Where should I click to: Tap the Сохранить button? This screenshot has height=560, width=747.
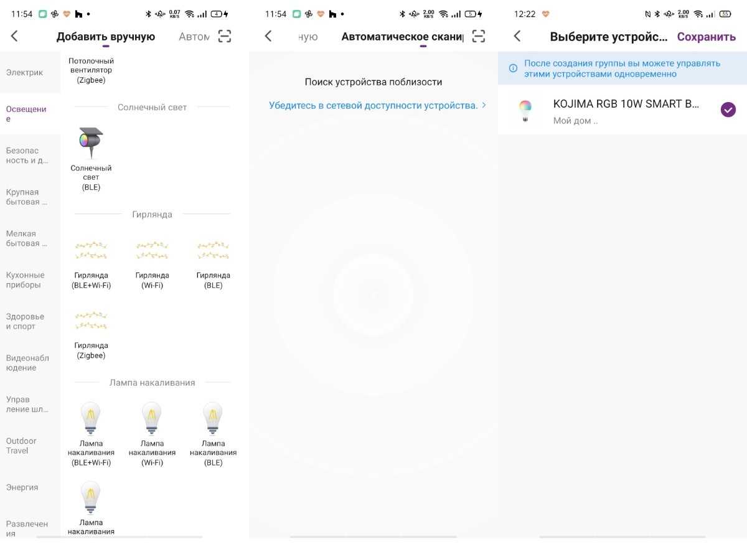click(x=707, y=37)
